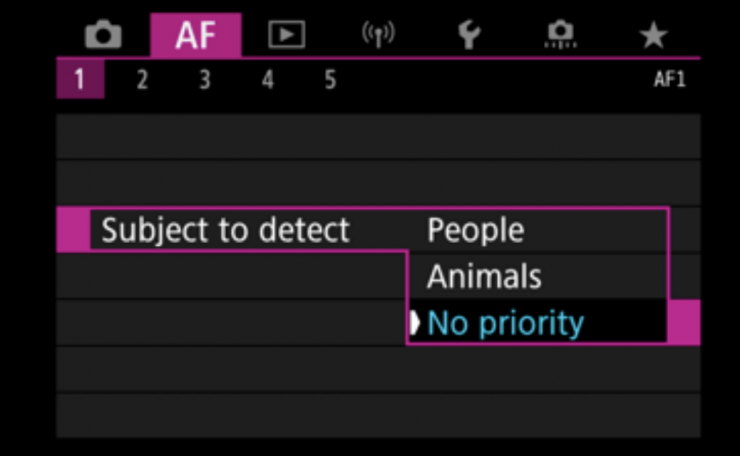The width and height of the screenshot is (740, 456).
Task: Open the wireless communication settings tab
Action: (377, 36)
